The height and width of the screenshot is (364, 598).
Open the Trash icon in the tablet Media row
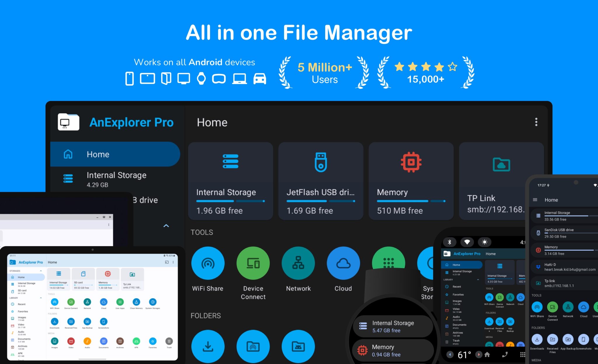pyautogui.click(x=169, y=341)
